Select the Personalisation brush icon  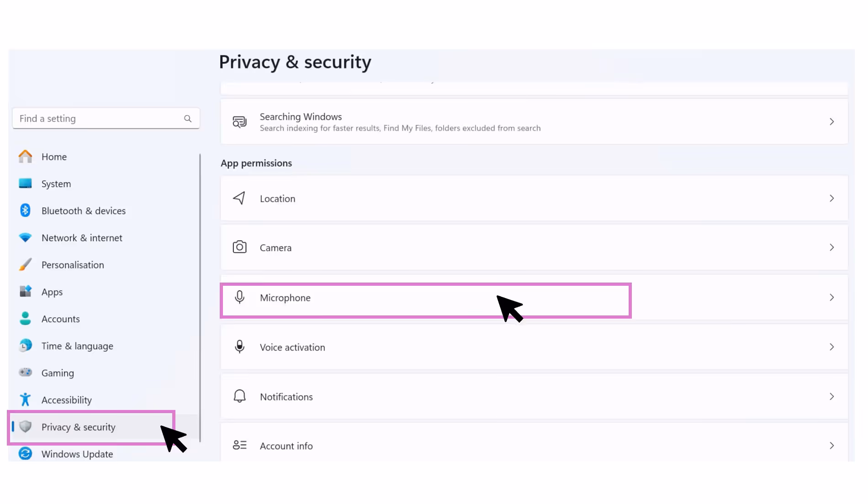(x=25, y=265)
